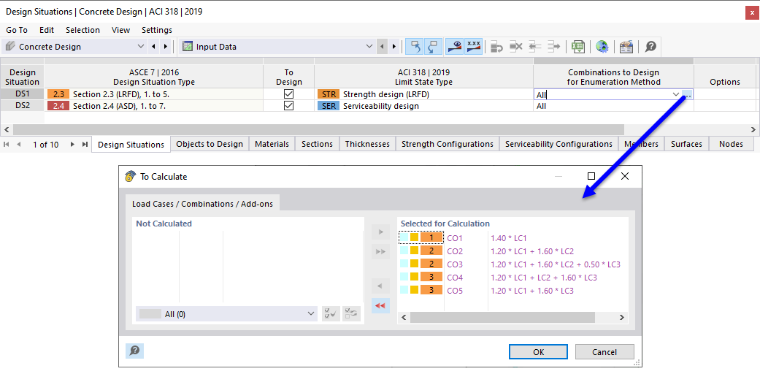Screen dimensions: 760x374
Task: Click the next add-on arrow beside Concrete Design
Action: point(165,47)
